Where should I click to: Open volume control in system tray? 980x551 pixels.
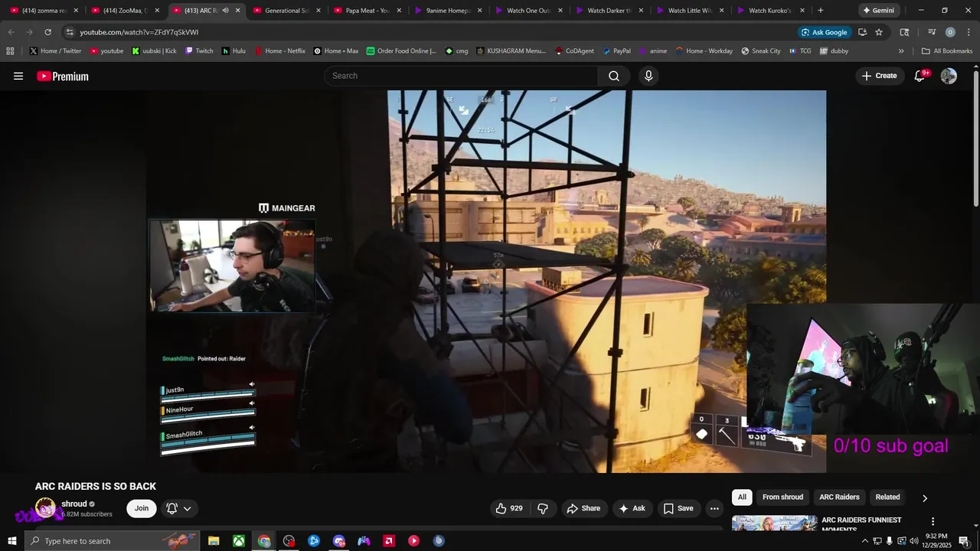point(913,541)
